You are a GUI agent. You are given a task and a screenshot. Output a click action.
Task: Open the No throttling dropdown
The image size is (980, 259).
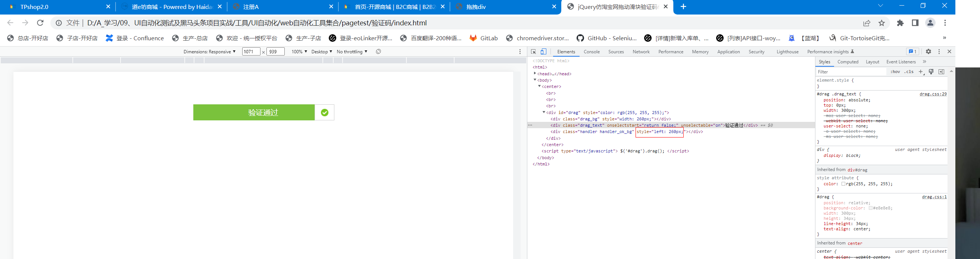point(352,52)
